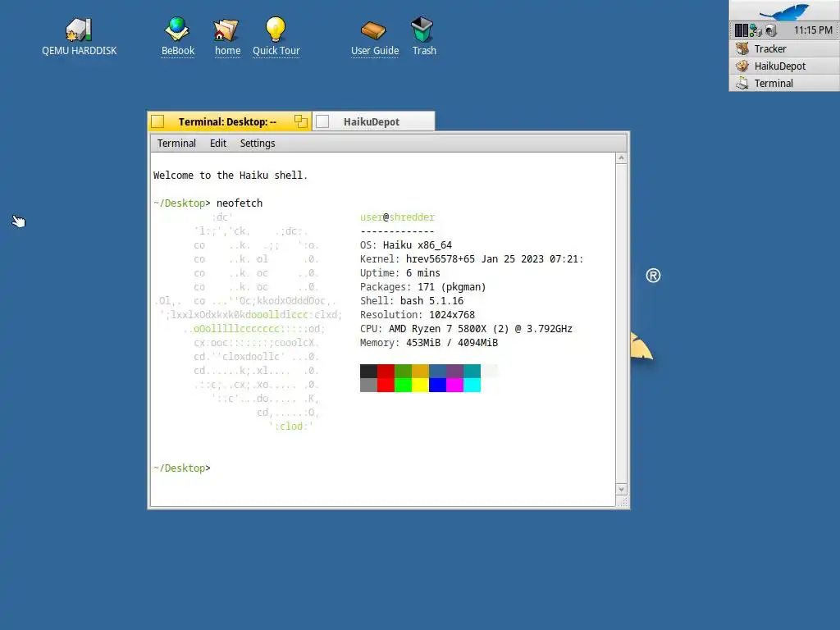
Task: Open Terminal entry in the Deskbar
Action: (784, 83)
